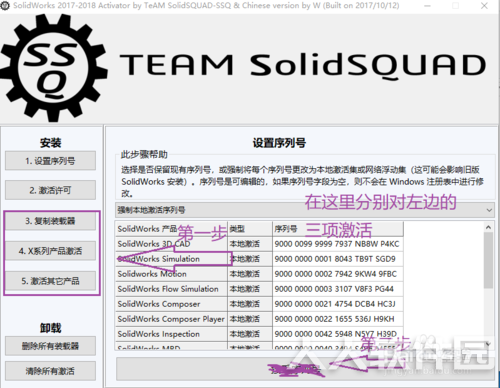Click 清除所有激活 button
Image resolution: width=500 pixels, height=388 pixels.
[50, 371]
